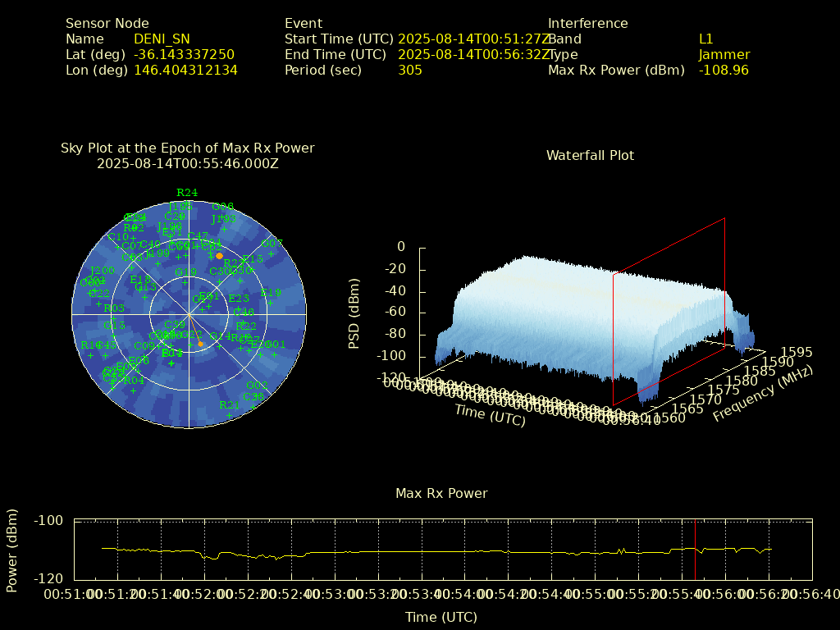
Task: Click the Max Rx Power value -108.96
Action: click(724, 70)
